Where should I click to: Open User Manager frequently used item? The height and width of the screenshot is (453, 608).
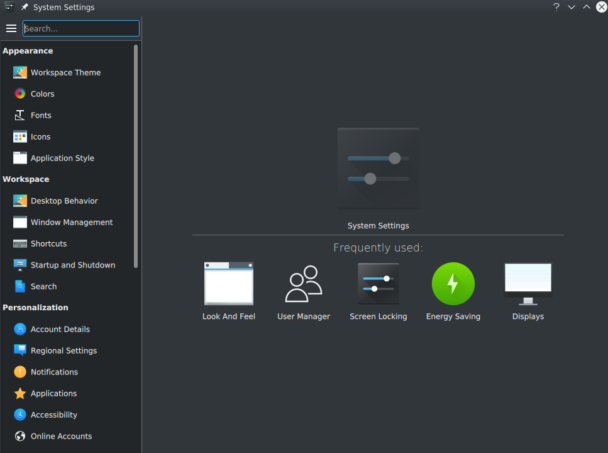pyautogui.click(x=304, y=292)
